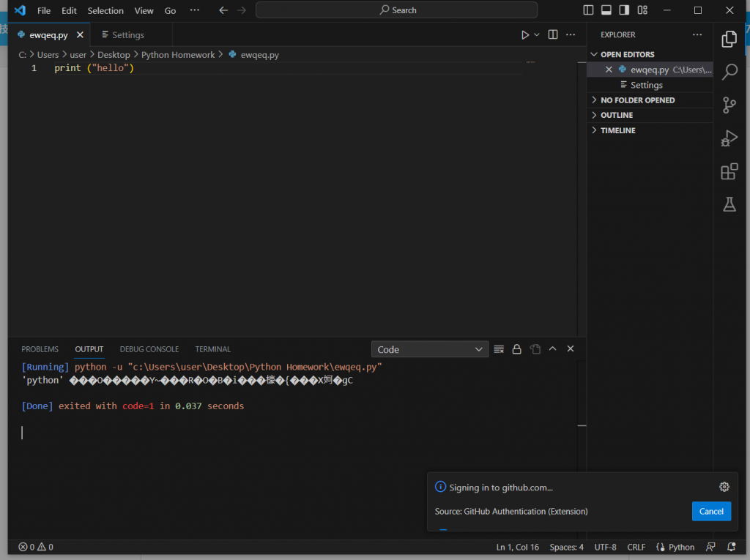Collapse the OPEN EDITORS section
This screenshot has width=750, height=560.
650,54
